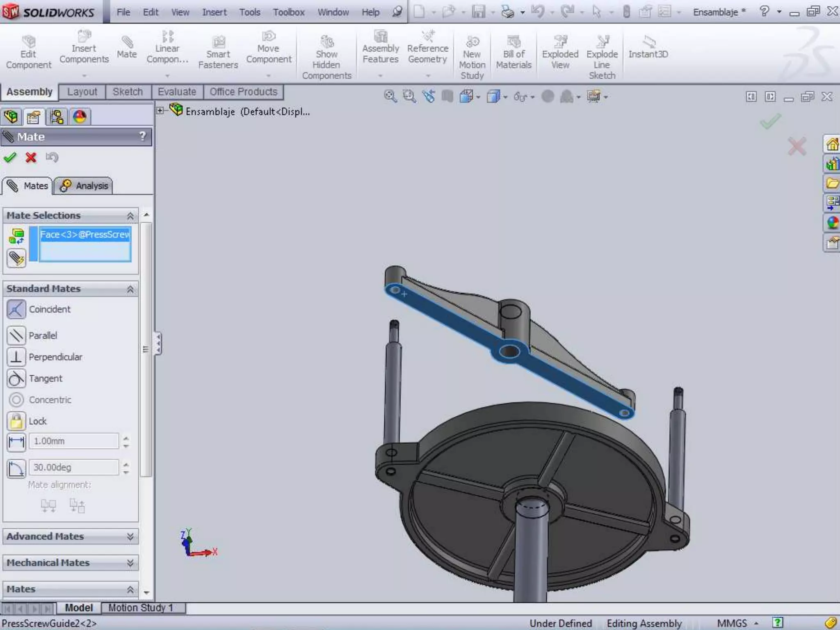Select the Coincident mate type

tap(16, 310)
